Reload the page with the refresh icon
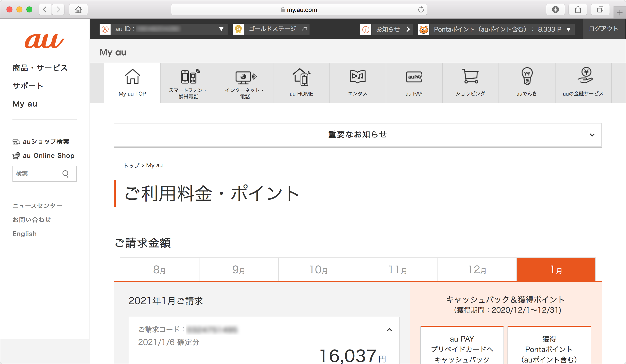 [421, 9]
